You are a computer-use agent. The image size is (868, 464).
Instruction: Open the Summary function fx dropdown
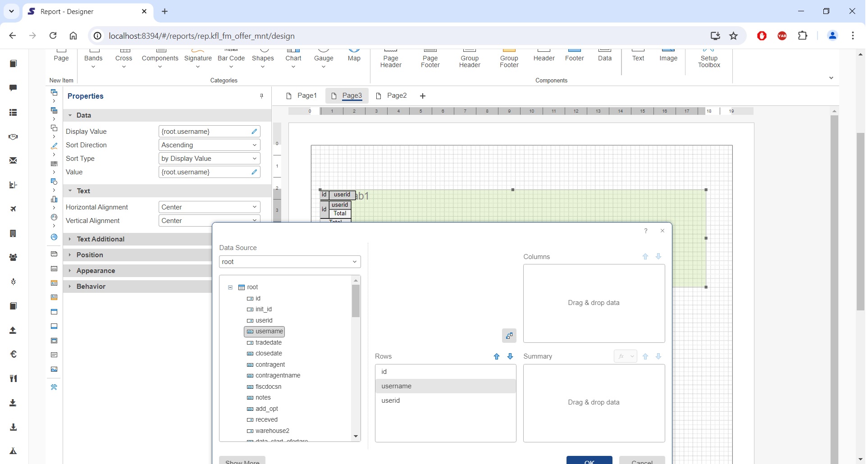[625, 356]
